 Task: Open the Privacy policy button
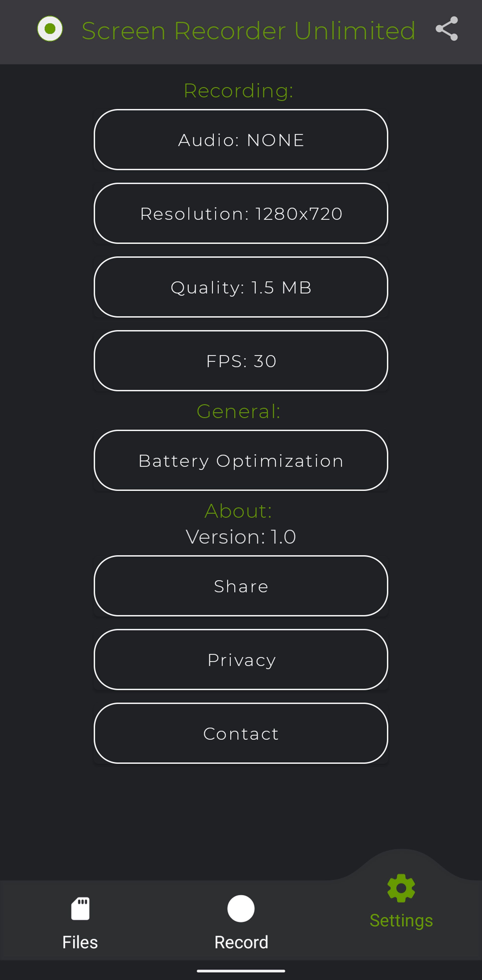[x=241, y=660]
